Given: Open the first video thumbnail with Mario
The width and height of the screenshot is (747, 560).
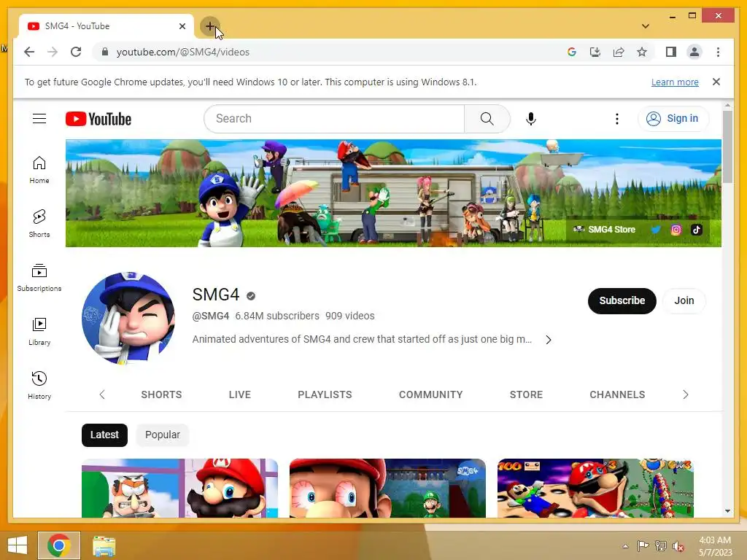Looking at the screenshot, I should [x=179, y=488].
